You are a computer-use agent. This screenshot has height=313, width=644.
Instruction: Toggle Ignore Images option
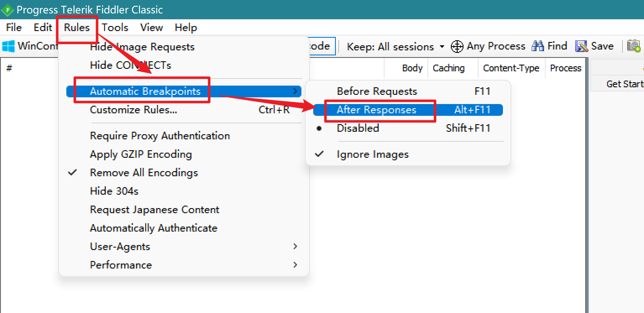click(x=408, y=154)
